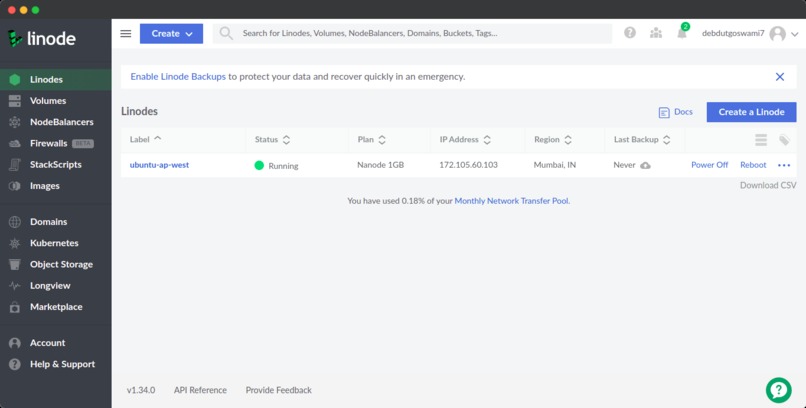Open the API Reference footer link
The width and height of the screenshot is (806, 408).
pyautogui.click(x=200, y=390)
